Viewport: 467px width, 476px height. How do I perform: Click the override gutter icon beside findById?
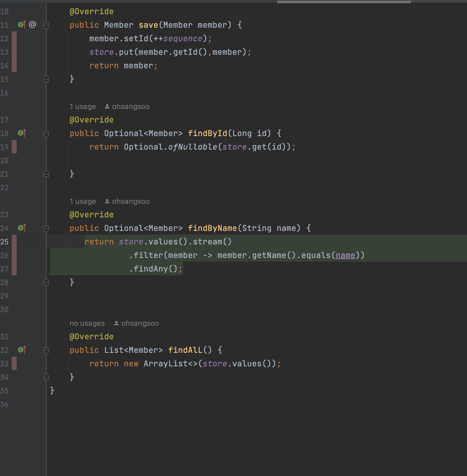[x=22, y=133]
